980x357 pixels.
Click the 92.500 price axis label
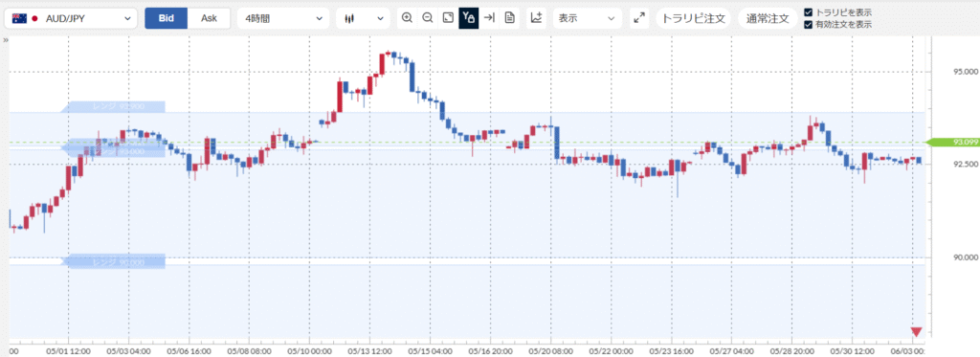pyautogui.click(x=966, y=165)
